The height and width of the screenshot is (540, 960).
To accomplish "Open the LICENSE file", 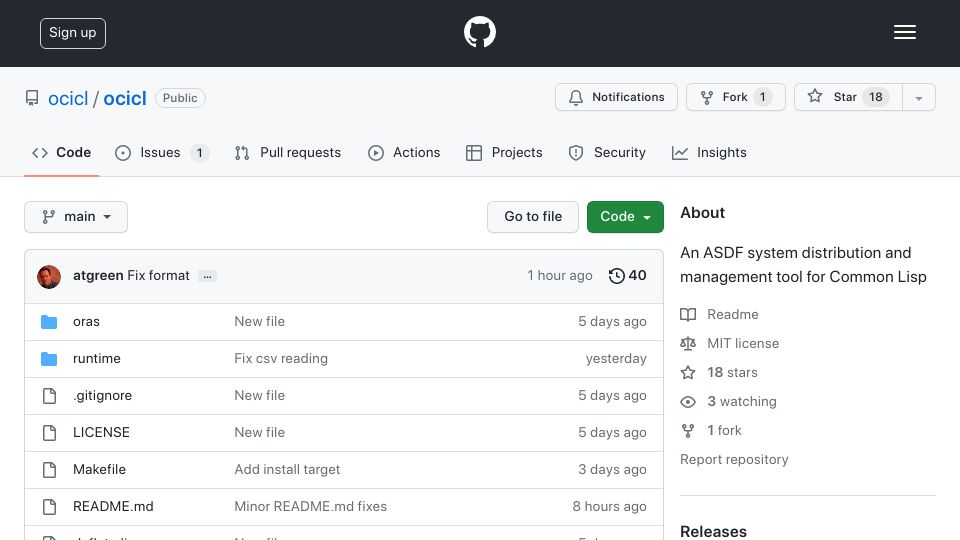I will [x=101, y=432].
